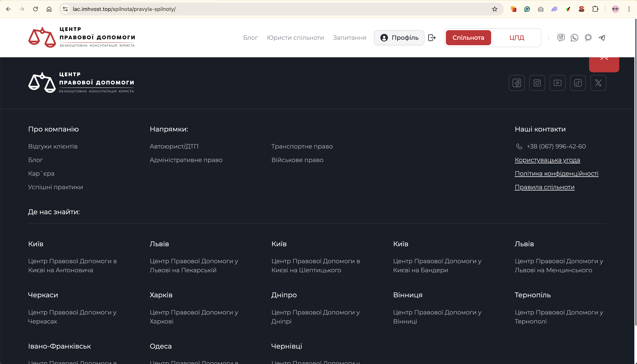This screenshot has width=637, height=364.
Task: Switch toggle to ЦПД
Action: coord(517,38)
